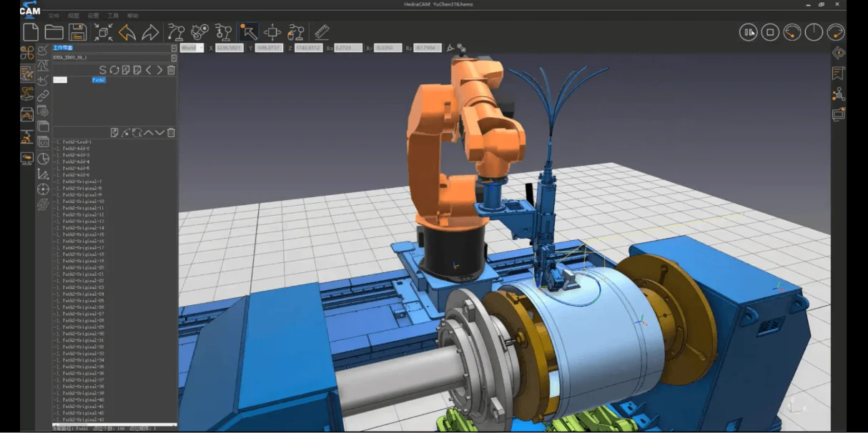Click the slow-speed gauge icon
This screenshot has height=433, width=868.
point(791,32)
